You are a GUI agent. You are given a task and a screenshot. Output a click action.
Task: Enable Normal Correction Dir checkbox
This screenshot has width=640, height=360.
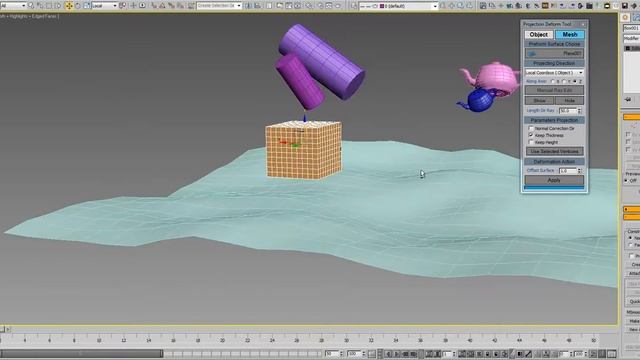531,128
